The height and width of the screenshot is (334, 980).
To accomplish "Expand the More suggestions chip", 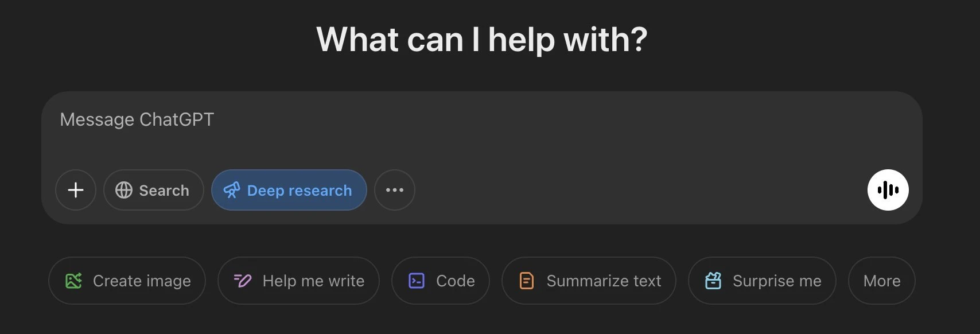I will (882, 281).
